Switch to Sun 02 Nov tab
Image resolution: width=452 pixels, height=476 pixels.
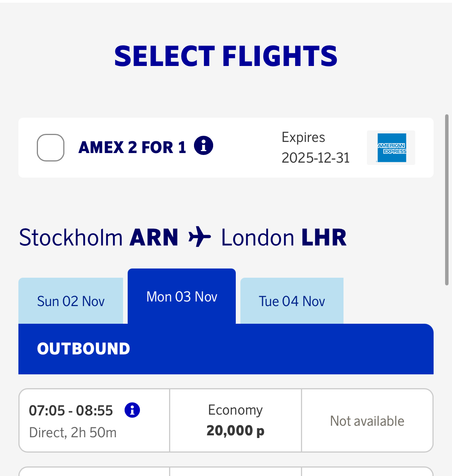[71, 301]
